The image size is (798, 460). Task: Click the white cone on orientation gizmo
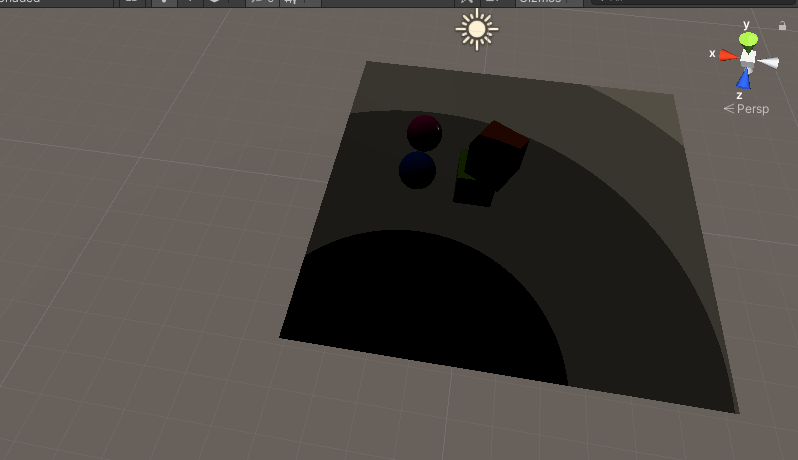point(768,62)
